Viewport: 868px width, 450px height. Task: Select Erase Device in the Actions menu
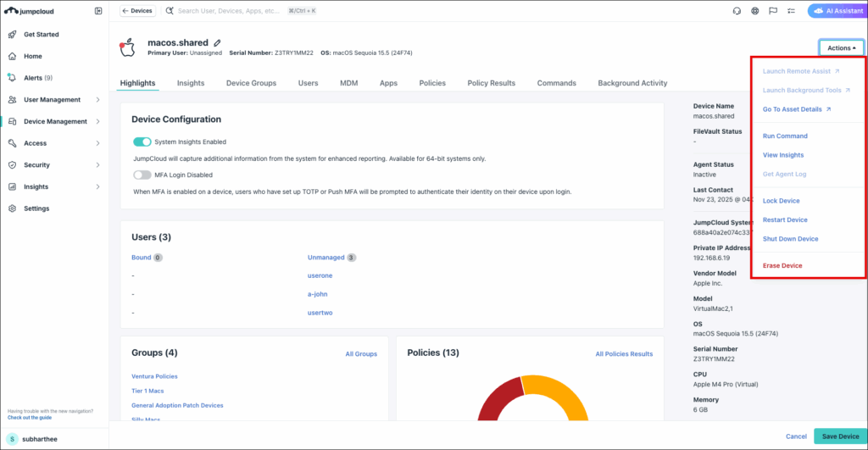pos(782,266)
